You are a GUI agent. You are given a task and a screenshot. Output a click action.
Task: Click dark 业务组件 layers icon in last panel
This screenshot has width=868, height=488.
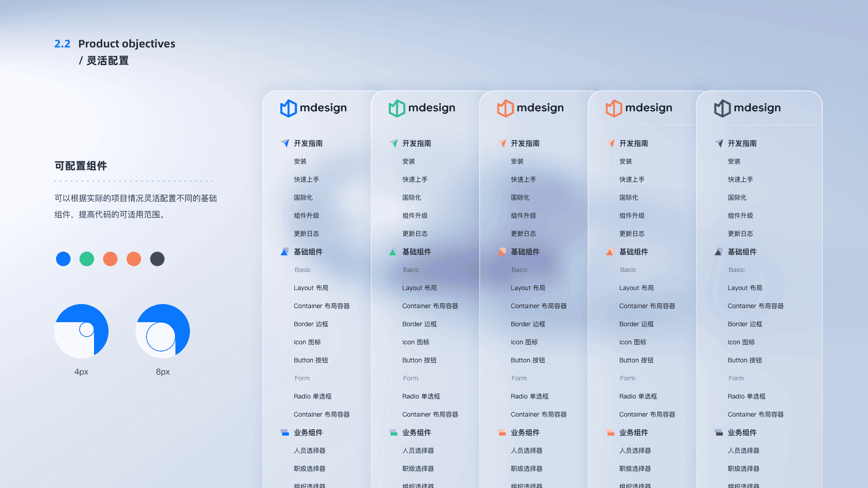coord(719,432)
